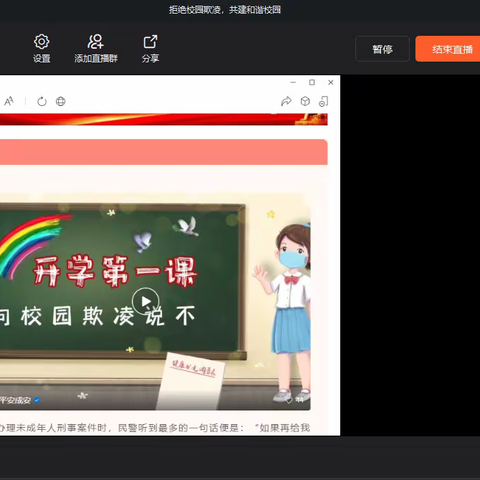Open the share option in toolbar
This screenshot has height=480, width=480.
click(x=150, y=48)
